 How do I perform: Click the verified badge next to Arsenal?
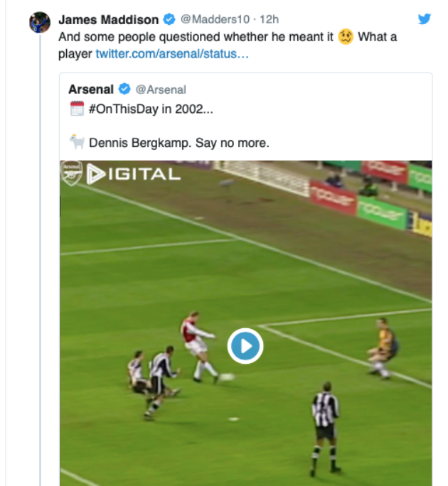click(x=124, y=90)
